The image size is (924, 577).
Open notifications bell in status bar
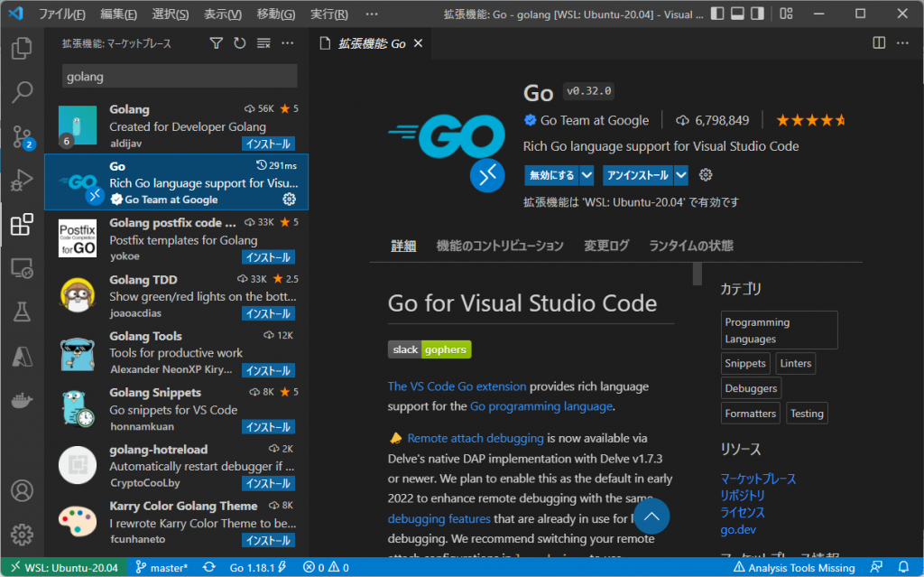click(x=903, y=568)
